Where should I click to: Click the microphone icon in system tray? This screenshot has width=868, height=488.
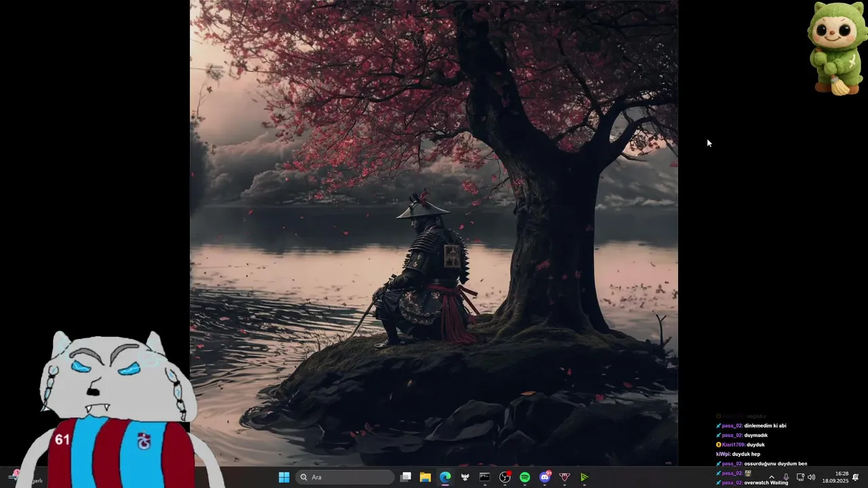click(x=785, y=477)
